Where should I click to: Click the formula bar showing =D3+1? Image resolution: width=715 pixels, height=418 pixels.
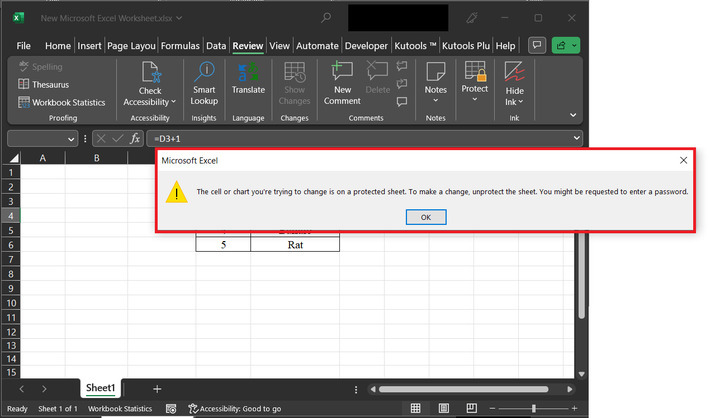coord(360,139)
